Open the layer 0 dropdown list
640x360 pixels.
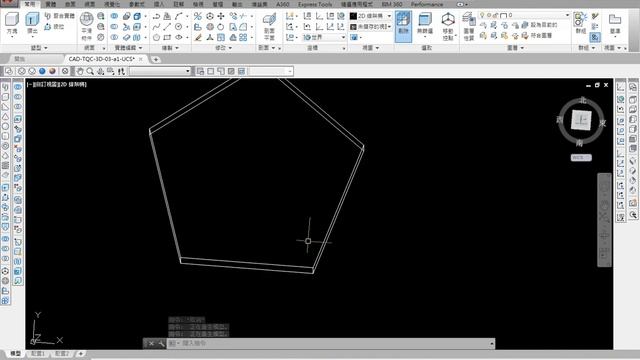(x=524, y=15)
